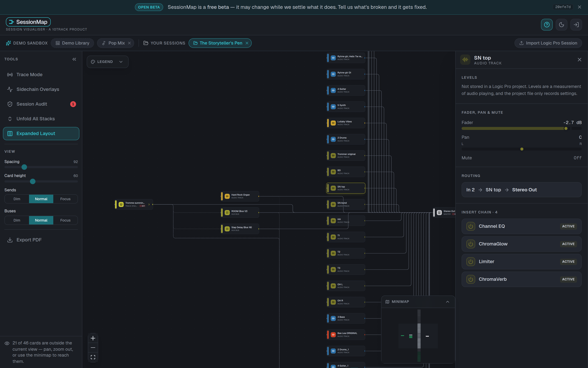Collapse the Tools sidebar

coord(74,59)
